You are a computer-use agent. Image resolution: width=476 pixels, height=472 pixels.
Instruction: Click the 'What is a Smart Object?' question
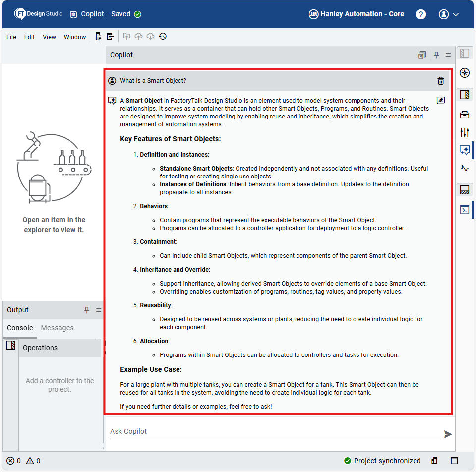pos(153,81)
